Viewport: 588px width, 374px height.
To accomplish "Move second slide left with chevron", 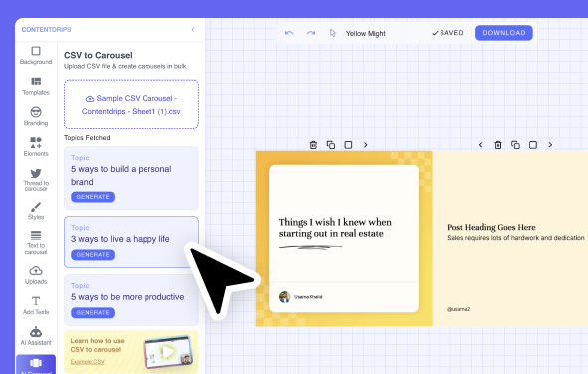I will (x=480, y=145).
